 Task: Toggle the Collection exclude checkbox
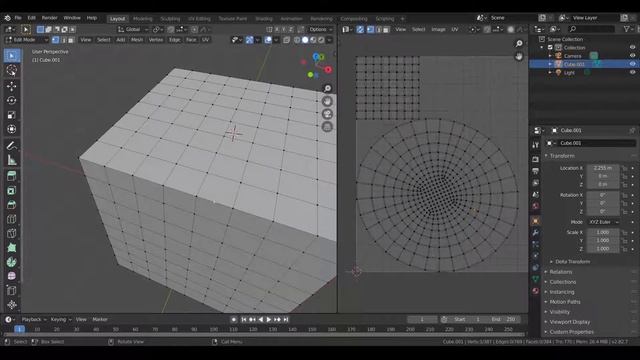point(550,48)
